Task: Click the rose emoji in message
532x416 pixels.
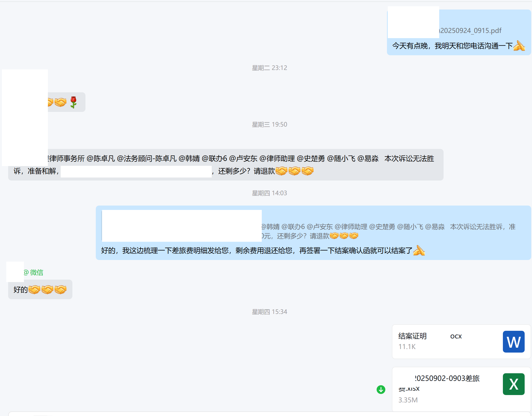Action: pos(73,102)
